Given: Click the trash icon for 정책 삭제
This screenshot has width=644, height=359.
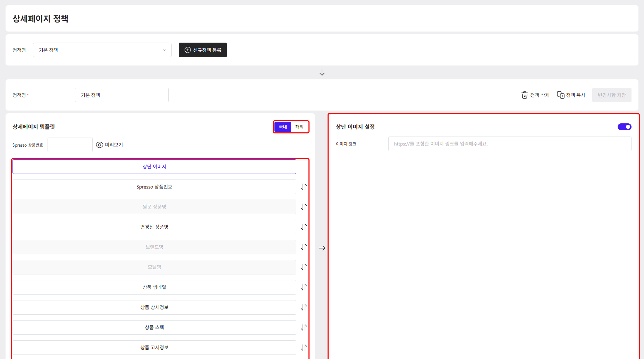Looking at the screenshot, I should [x=525, y=95].
